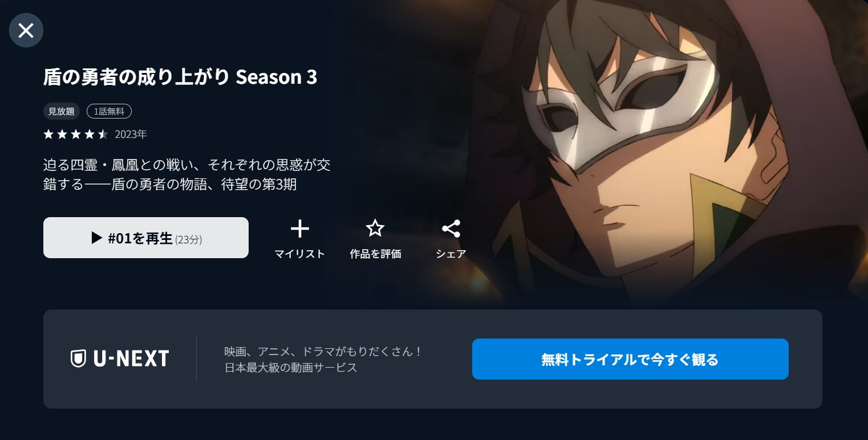Click the U-NEXT wordmark text

point(131,358)
